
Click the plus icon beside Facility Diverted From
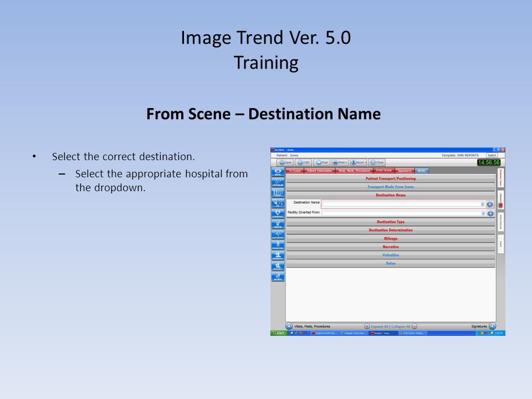pyautogui.click(x=490, y=213)
